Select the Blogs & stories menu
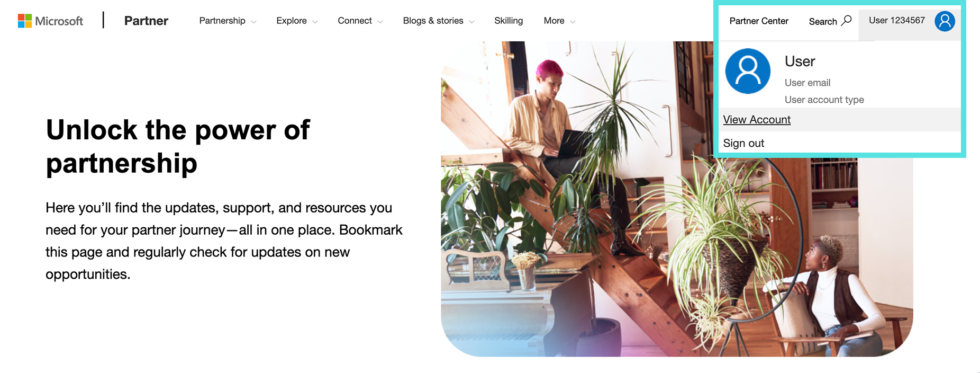980x373 pixels. click(x=433, y=21)
